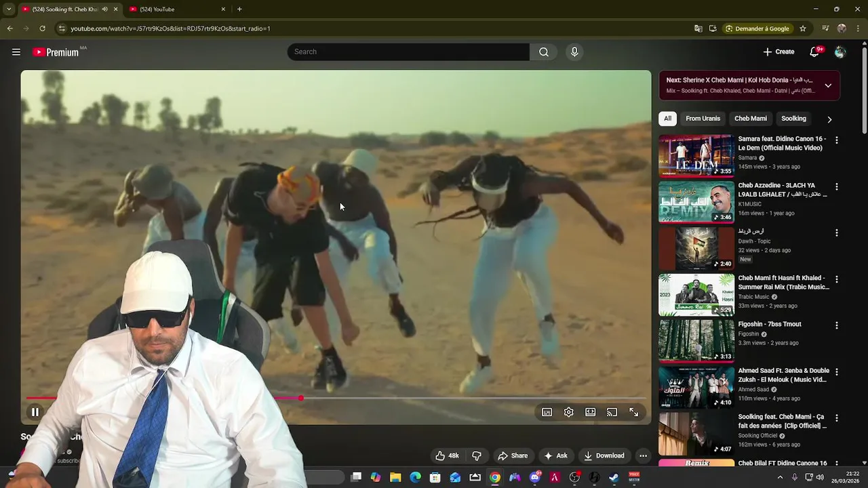Open Samara Le Dem video thumbnail
Image resolution: width=868 pixels, height=488 pixels.
pyautogui.click(x=696, y=155)
